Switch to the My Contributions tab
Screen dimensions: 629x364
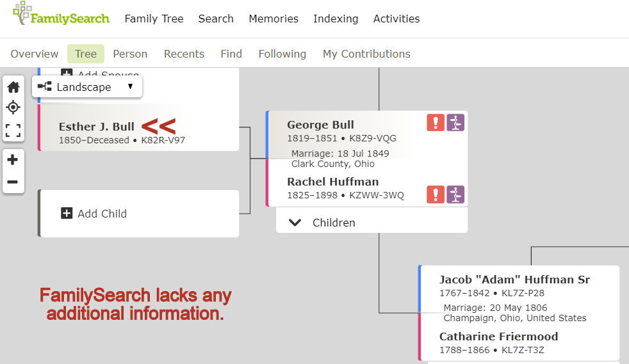tap(366, 54)
